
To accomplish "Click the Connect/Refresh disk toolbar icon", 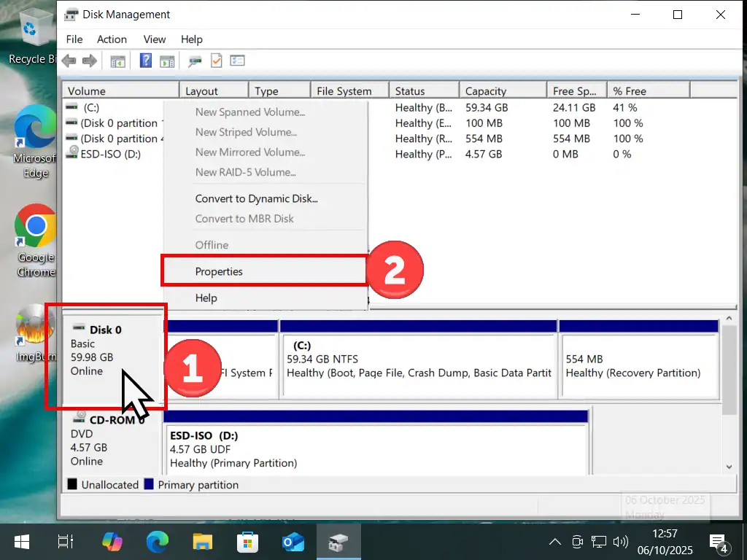I will point(195,61).
